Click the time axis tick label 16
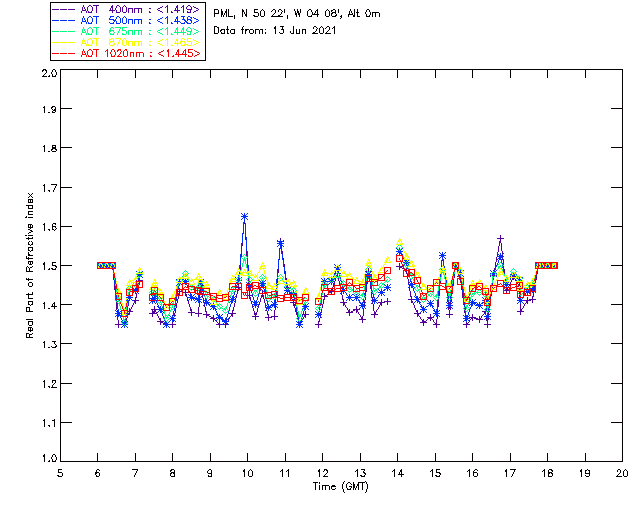The height and width of the screenshot is (512, 640). [473, 473]
